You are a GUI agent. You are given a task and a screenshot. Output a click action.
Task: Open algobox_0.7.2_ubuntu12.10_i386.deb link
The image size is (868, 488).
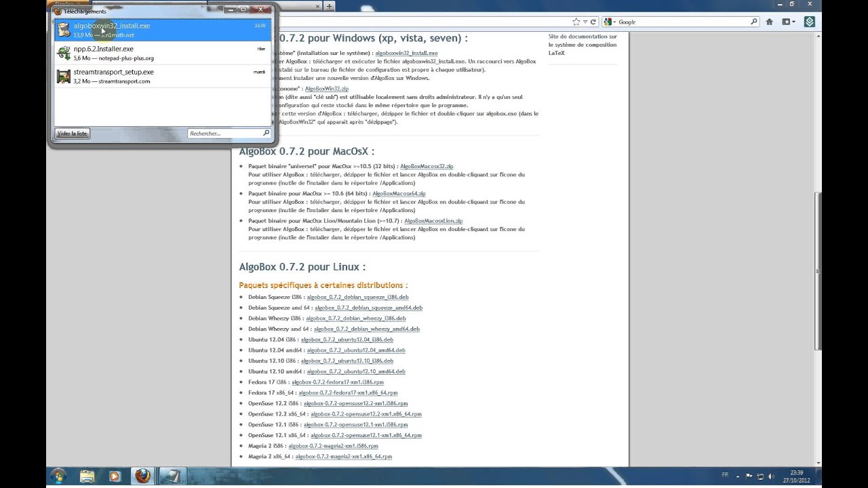coord(347,361)
